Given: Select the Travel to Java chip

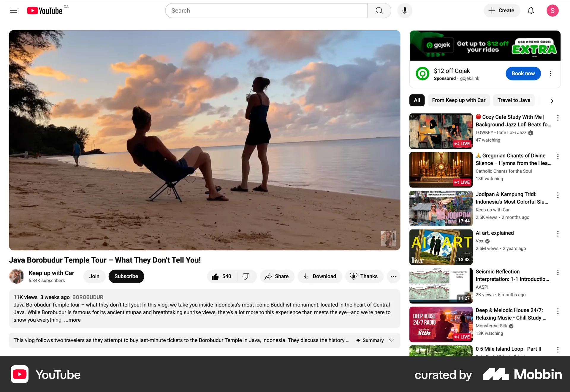Looking at the screenshot, I should [514, 100].
